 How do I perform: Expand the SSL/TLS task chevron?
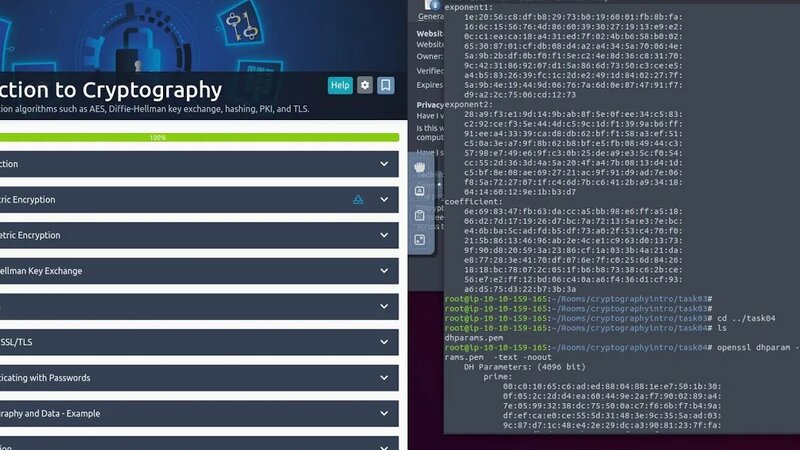click(x=384, y=342)
